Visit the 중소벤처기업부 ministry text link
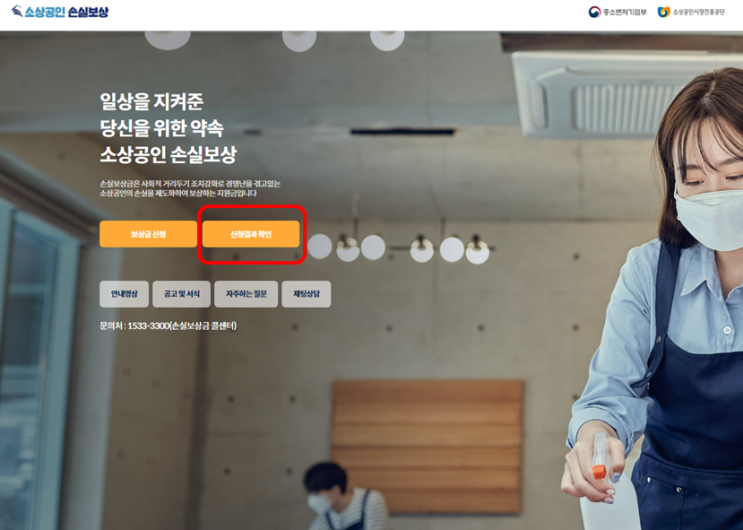Image resolution: width=743 pixels, height=530 pixels. [625, 12]
